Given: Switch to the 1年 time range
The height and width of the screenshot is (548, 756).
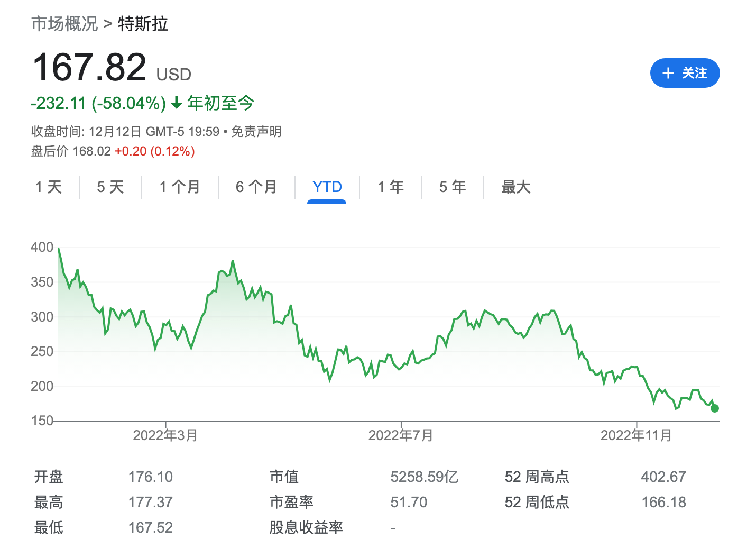Looking at the screenshot, I should click(390, 187).
